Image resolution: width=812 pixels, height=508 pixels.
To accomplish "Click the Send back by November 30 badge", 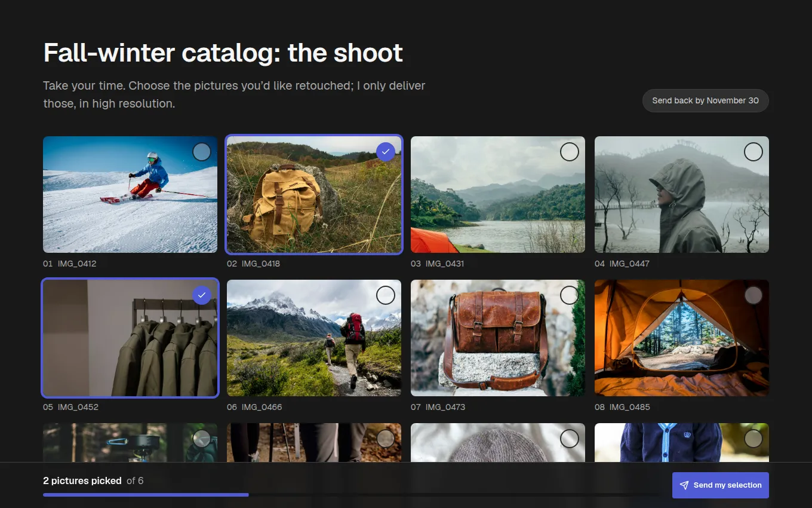I will (x=705, y=100).
